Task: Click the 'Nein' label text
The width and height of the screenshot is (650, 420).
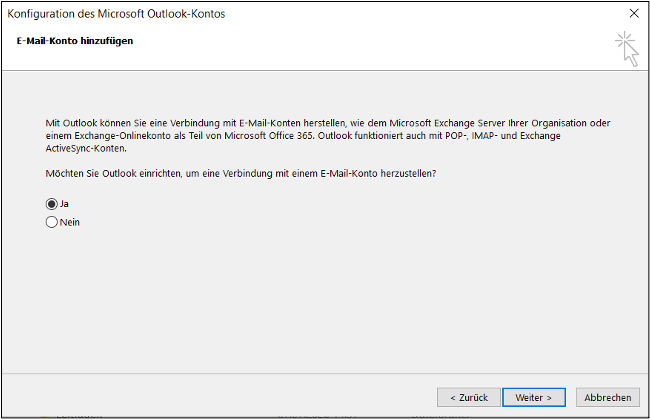Action: click(70, 223)
